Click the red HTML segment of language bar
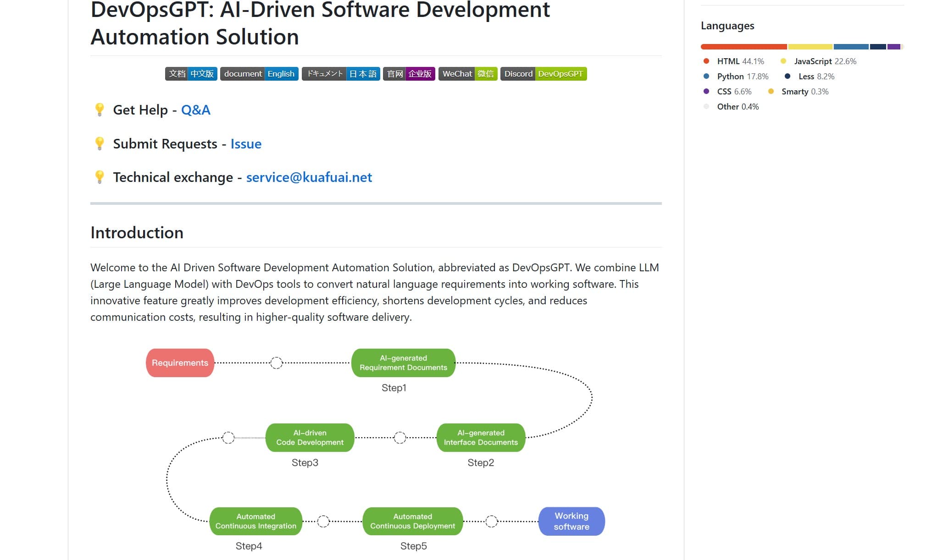Image resolution: width=932 pixels, height=560 pixels. (x=744, y=47)
